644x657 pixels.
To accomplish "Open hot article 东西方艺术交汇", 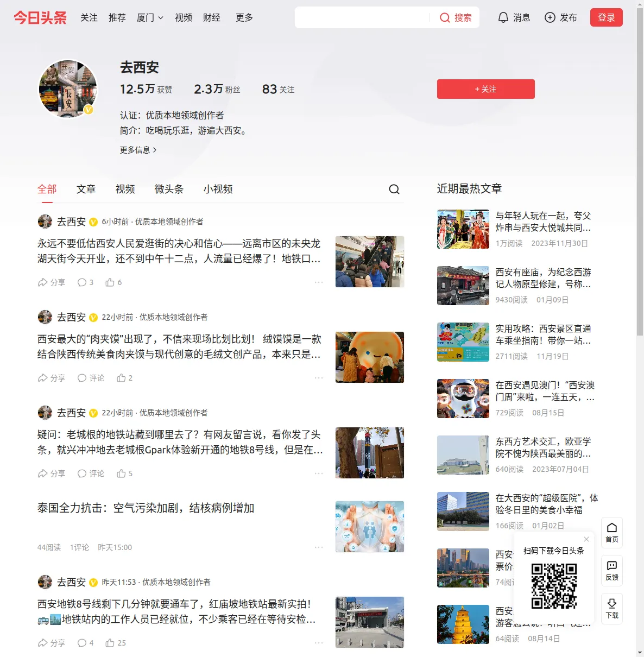I will (x=543, y=447).
